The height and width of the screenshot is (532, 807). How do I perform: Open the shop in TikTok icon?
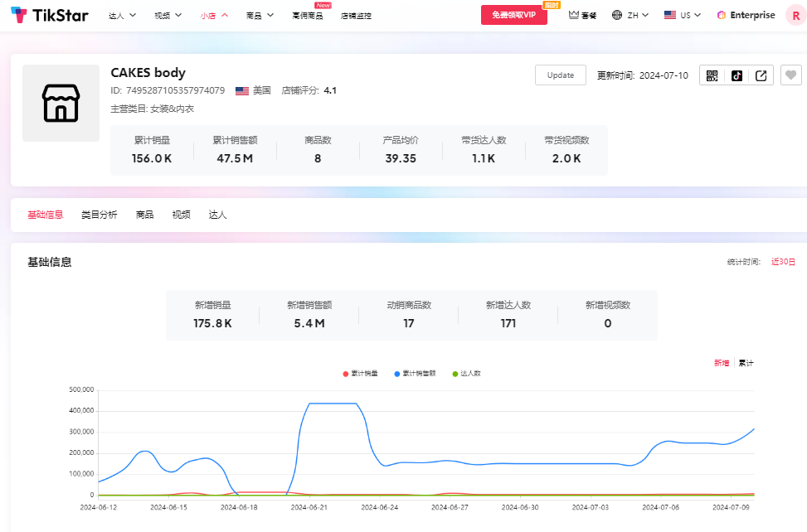click(x=737, y=75)
